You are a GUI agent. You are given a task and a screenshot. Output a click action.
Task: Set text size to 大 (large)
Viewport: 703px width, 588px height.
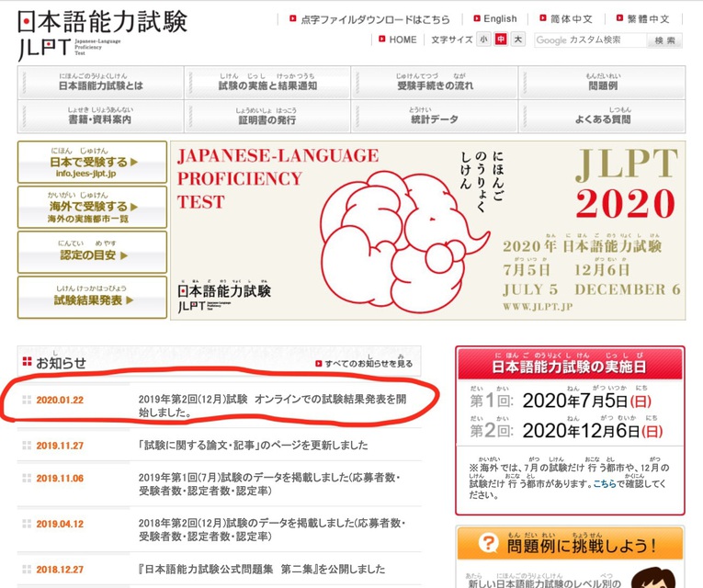tap(518, 40)
